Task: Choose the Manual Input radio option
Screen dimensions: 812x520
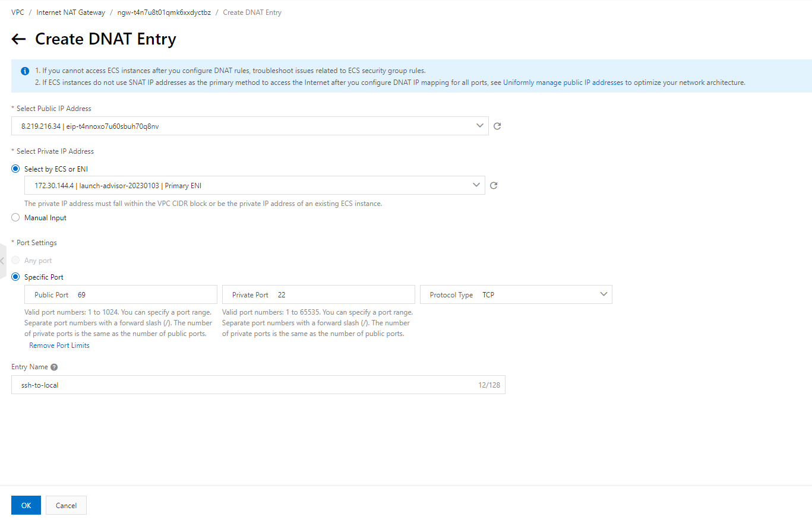Action: pos(16,218)
